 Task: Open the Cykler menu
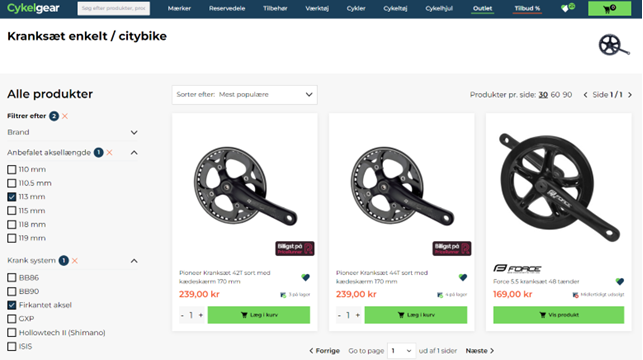[x=356, y=8]
